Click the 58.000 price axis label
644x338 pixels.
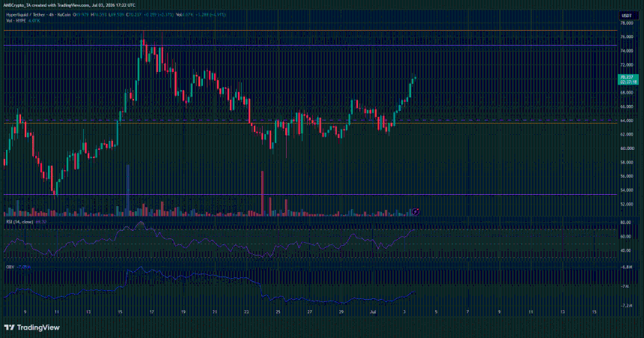(627, 163)
